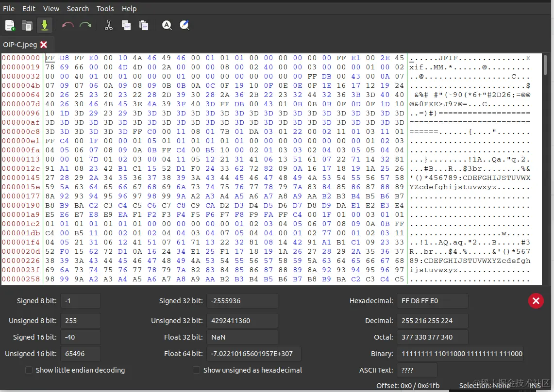Click the JFIF text in the ASCII column

448,58
